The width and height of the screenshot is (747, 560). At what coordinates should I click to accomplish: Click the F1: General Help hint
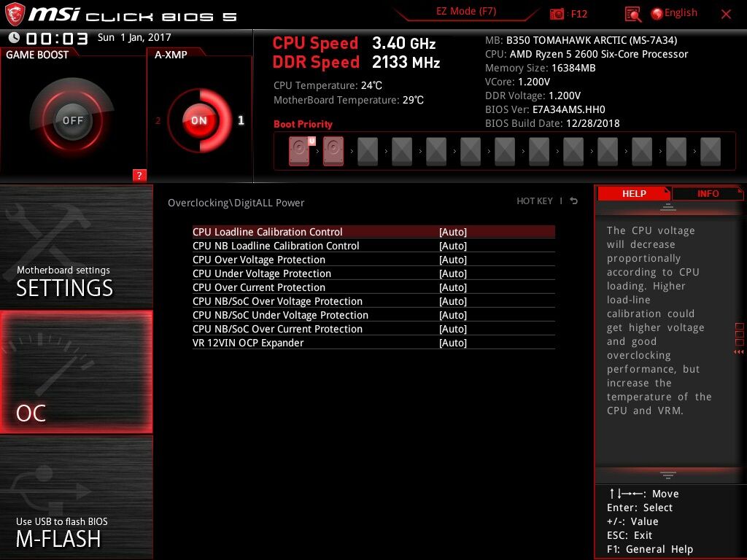[x=650, y=549]
